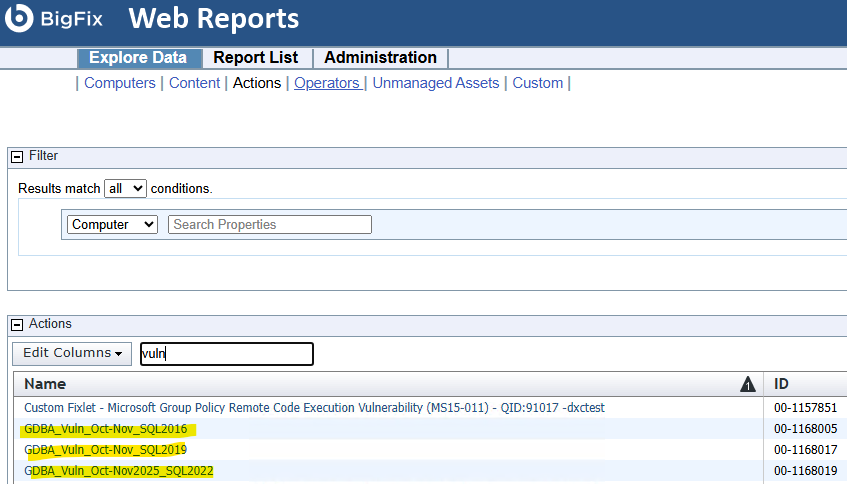Open the GDBA_Vuln_Oct-Nov2025_SQL2022 action
Screen dimensions: 847x484
pyautogui.click(x=119, y=471)
